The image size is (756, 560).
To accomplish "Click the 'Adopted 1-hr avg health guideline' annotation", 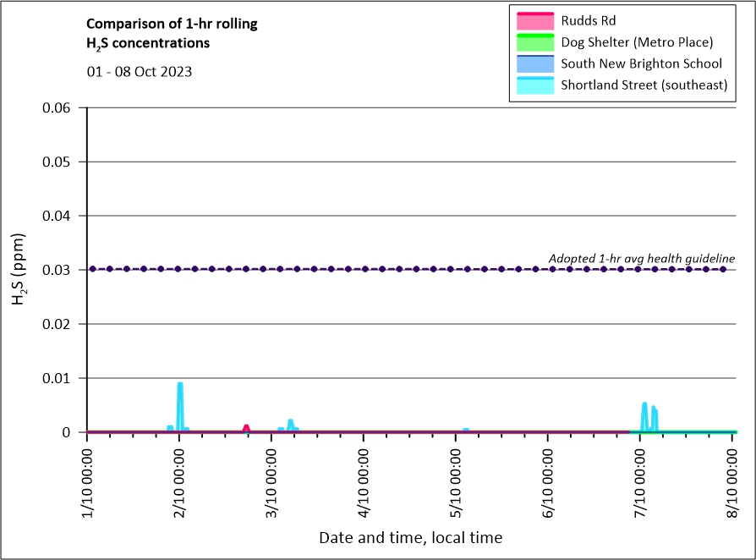I will pos(641,258).
